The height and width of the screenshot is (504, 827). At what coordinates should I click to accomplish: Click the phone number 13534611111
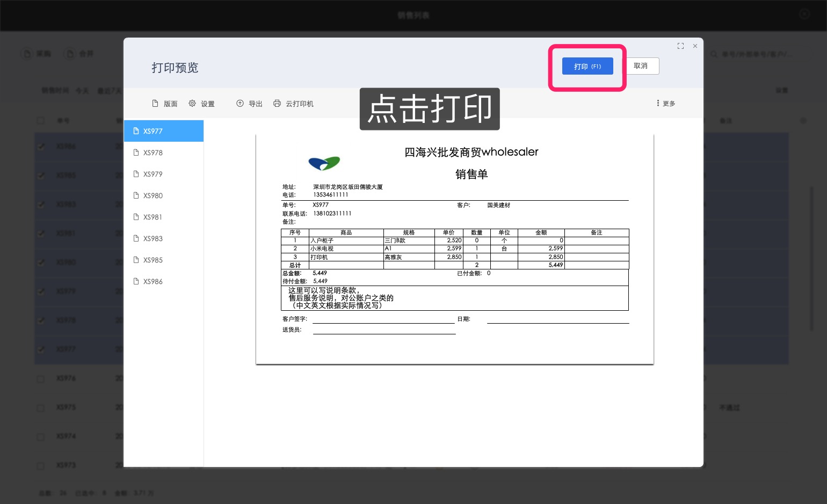coord(331,195)
